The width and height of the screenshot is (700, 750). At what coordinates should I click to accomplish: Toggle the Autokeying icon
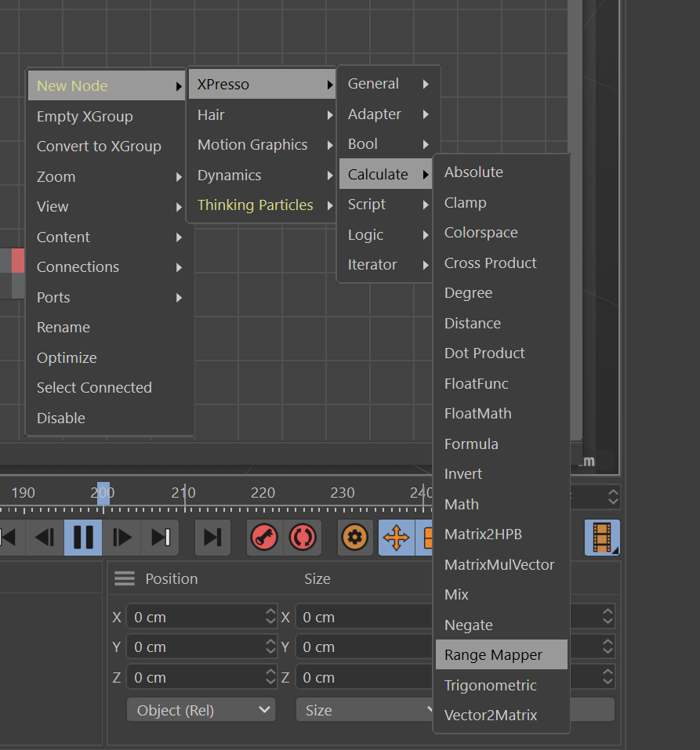[x=302, y=538]
